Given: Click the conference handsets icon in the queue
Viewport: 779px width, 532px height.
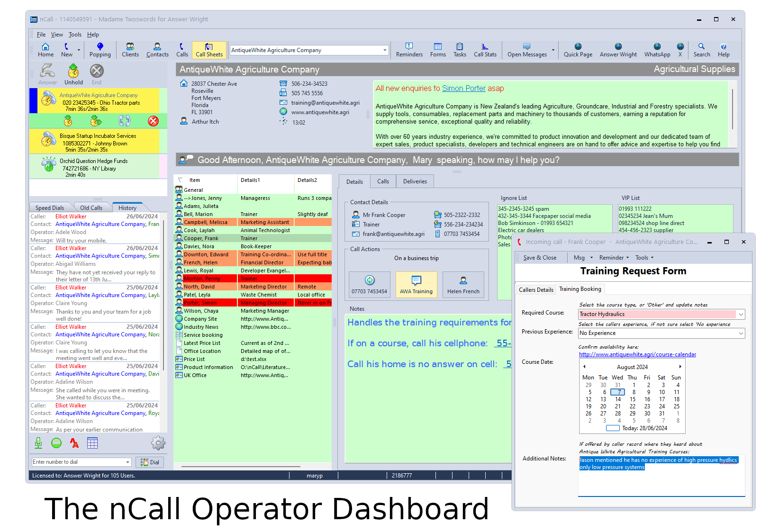Looking at the screenshot, I should (125, 121).
